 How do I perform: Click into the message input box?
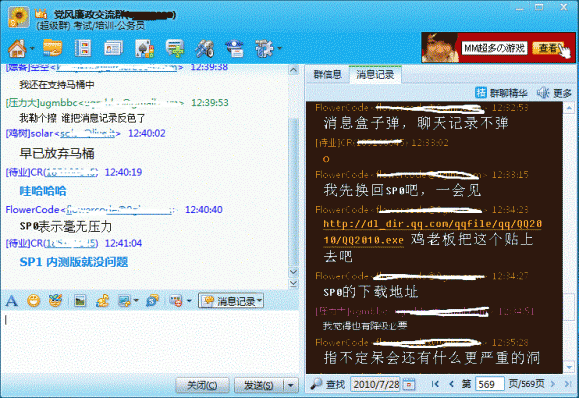(x=150, y=342)
